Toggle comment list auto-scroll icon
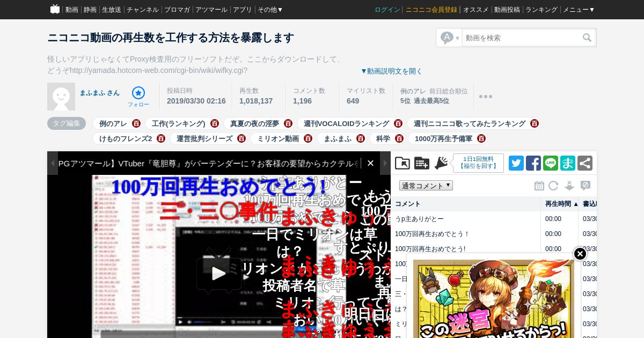Screen dimensions: 644x338 [x=569, y=186]
